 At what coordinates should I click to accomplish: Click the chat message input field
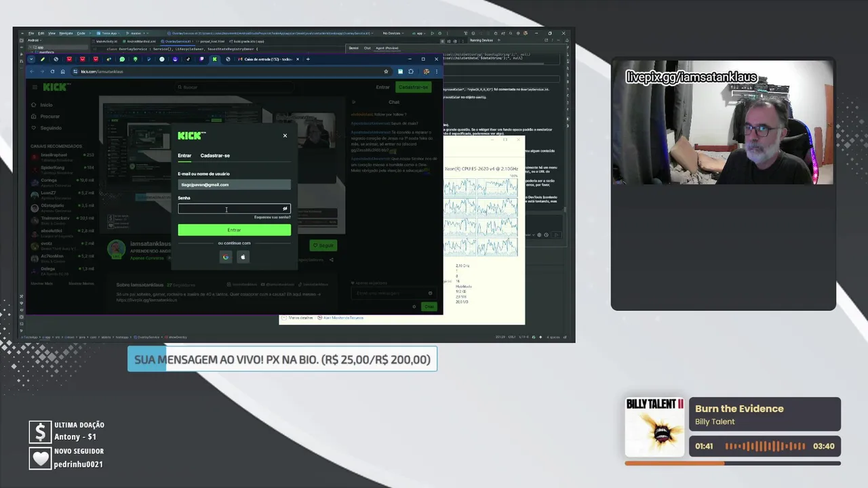click(x=393, y=293)
